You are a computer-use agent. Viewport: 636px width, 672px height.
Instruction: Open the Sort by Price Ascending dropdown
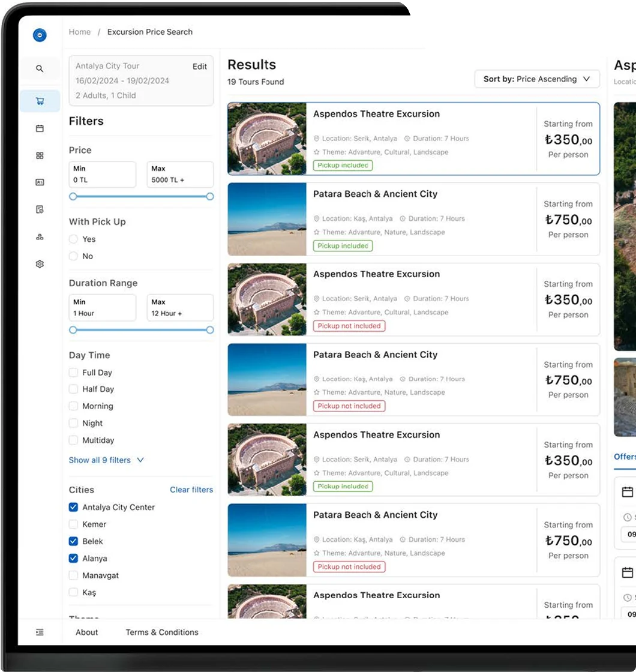click(536, 79)
